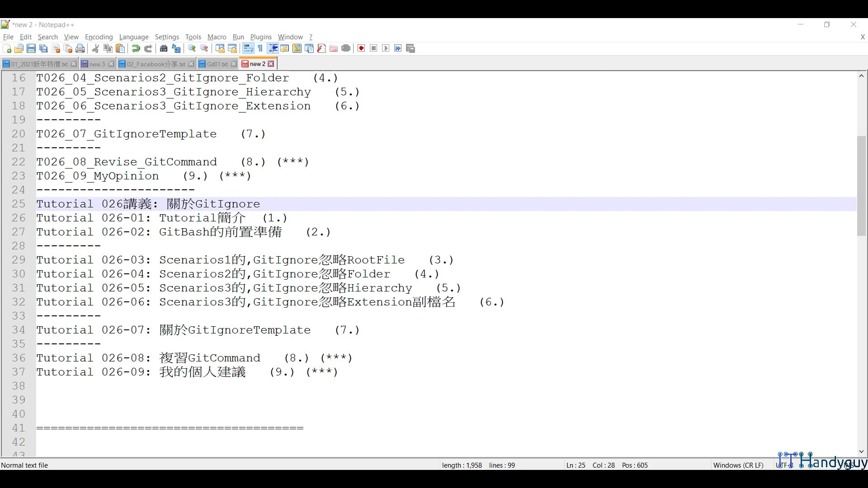Click the Start macro recording icon

(x=361, y=48)
